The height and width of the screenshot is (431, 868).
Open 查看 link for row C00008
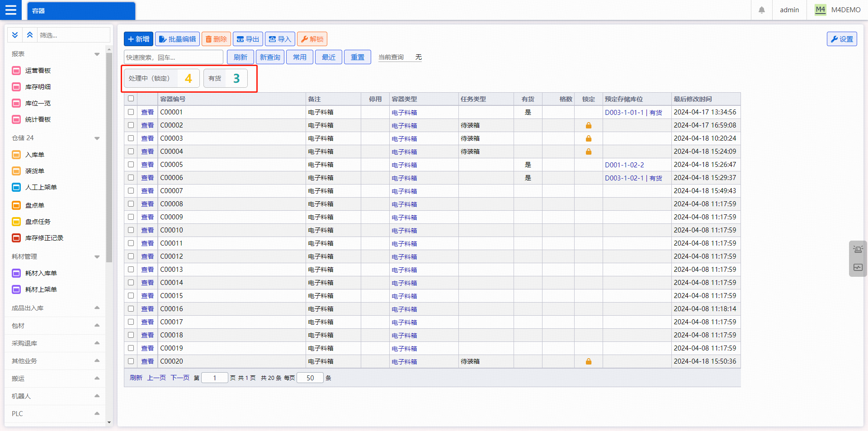pyautogui.click(x=147, y=204)
